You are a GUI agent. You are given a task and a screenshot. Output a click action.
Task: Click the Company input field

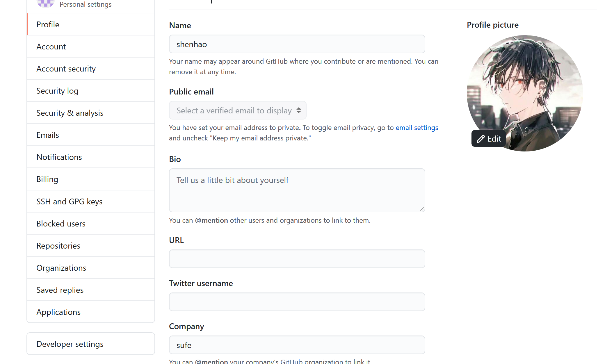point(297,345)
